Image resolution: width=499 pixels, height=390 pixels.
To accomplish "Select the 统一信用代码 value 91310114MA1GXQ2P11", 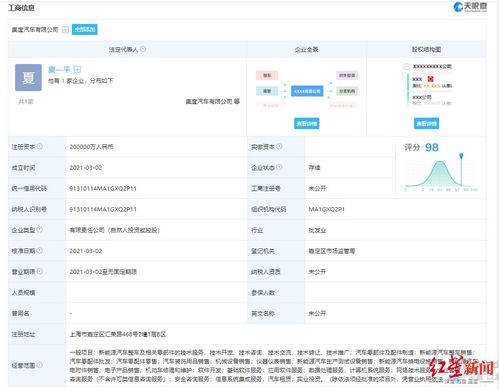I will (103, 188).
